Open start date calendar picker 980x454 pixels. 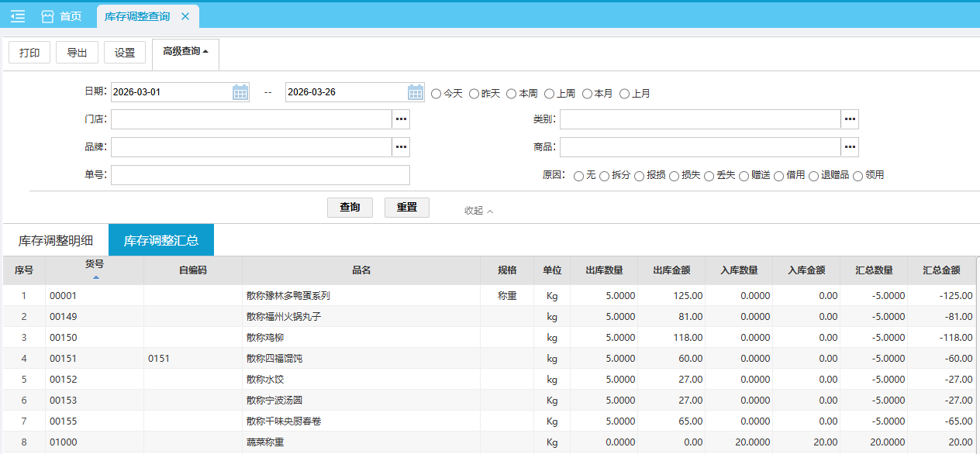click(x=240, y=93)
